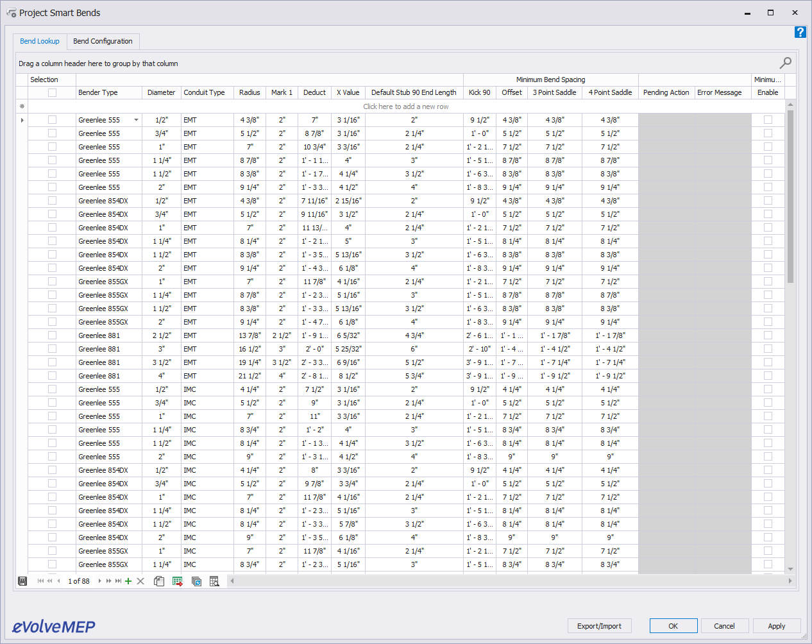Sort by the Conduit Type column header
The width and height of the screenshot is (812, 644).
point(207,92)
